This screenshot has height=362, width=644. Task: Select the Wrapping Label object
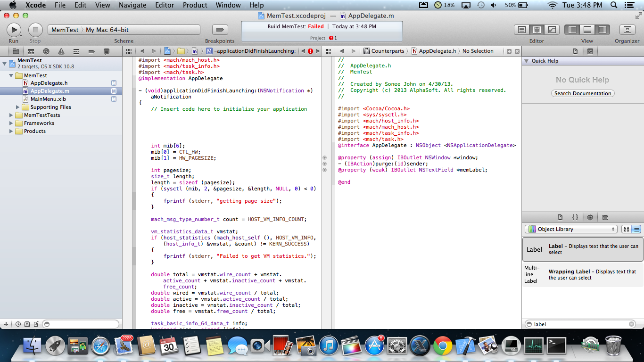click(583, 274)
